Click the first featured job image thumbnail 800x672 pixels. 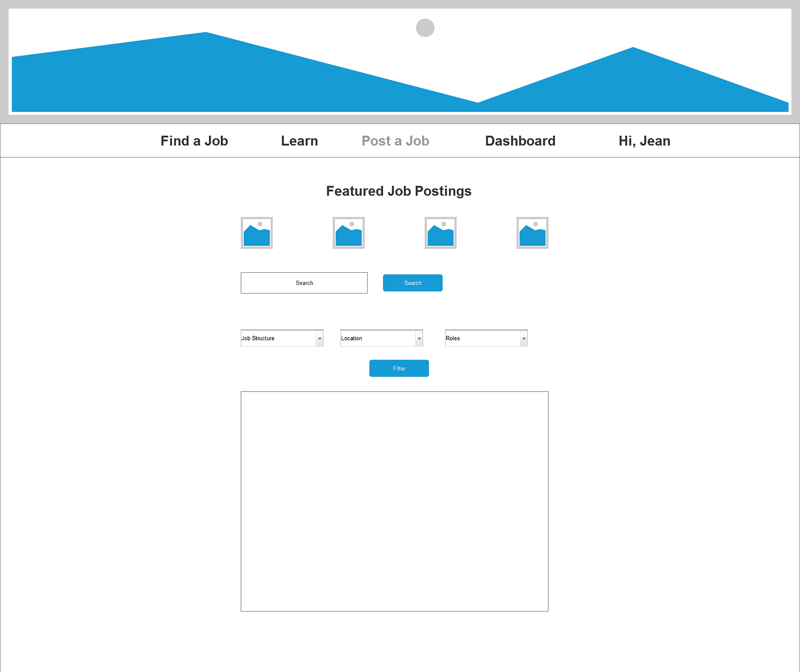click(x=257, y=233)
